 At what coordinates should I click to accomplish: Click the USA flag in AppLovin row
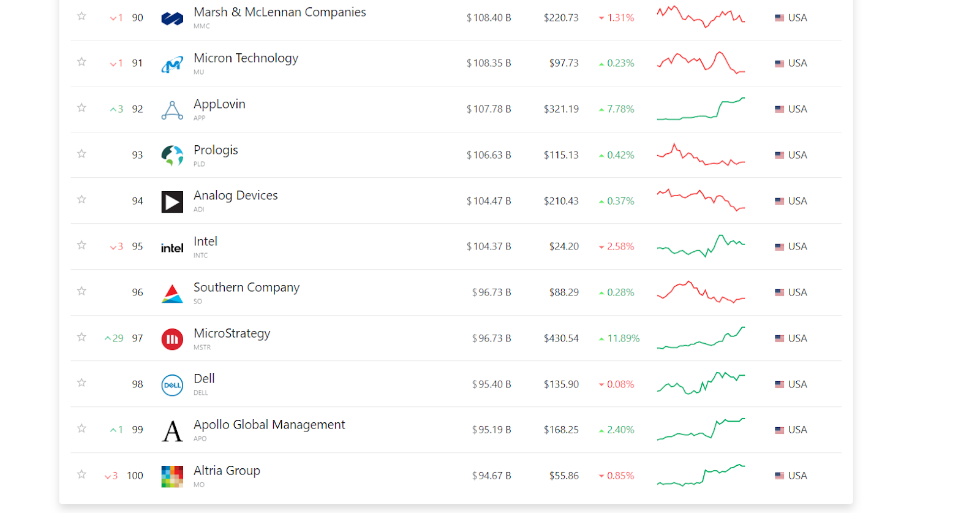tap(779, 109)
